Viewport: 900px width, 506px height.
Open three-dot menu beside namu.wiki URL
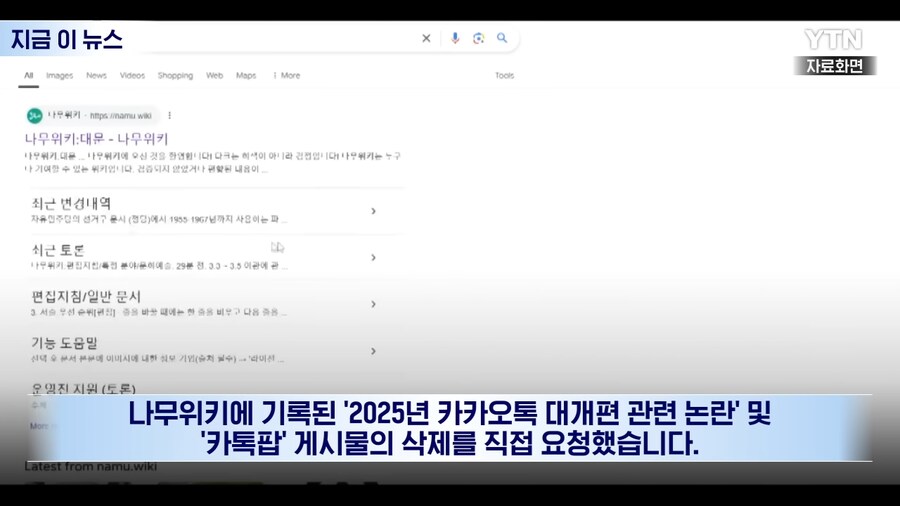(x=170, y=115)
